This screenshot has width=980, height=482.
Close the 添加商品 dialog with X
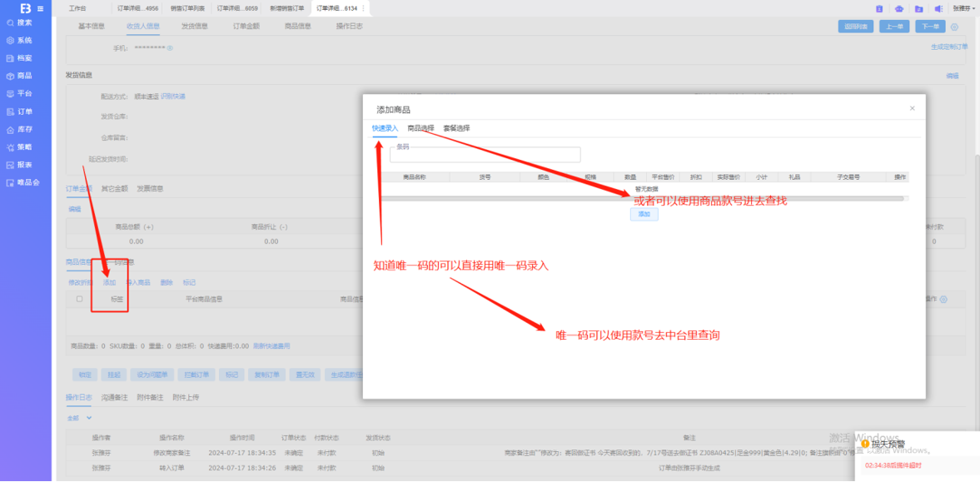pyautogui.click(x=912, y=108)
